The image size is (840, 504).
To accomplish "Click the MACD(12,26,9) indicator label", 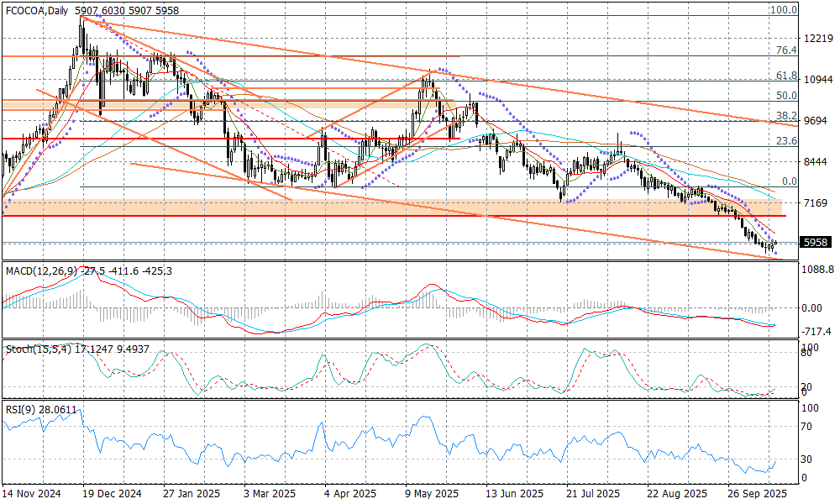I will (39, 270).
